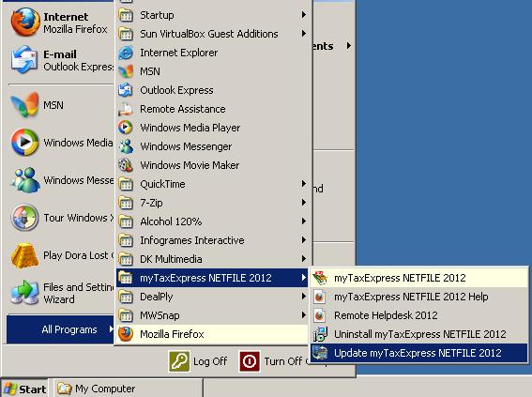Select Update myTaxExpress NETFILE 2012 entry
This screenshot has width=532, height=397.
tap(419, 353)
